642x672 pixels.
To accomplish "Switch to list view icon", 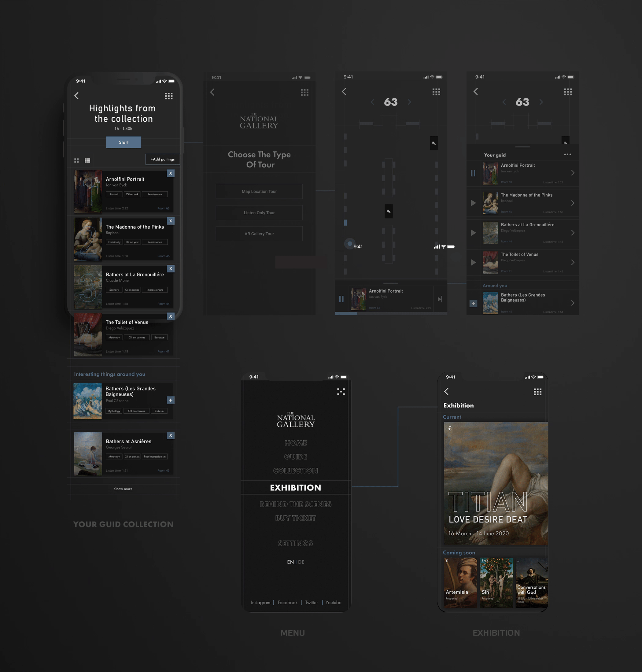I will [x=88, y=161].
